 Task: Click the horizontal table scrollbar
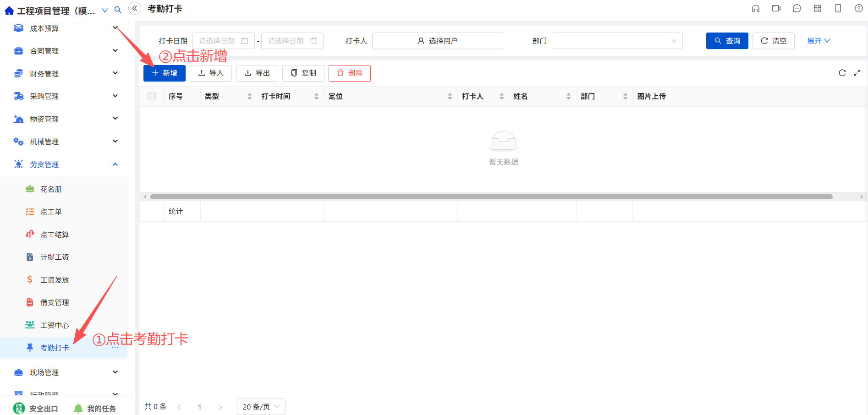click(491, 197)
